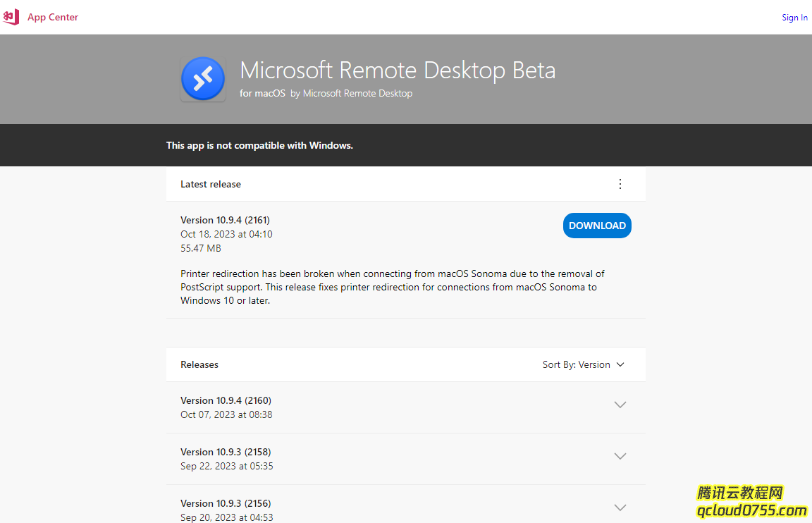Screen dimensions: 812x523
Task: Click the by Microsoft Remote Desktop text
Action: click(352, 93)
